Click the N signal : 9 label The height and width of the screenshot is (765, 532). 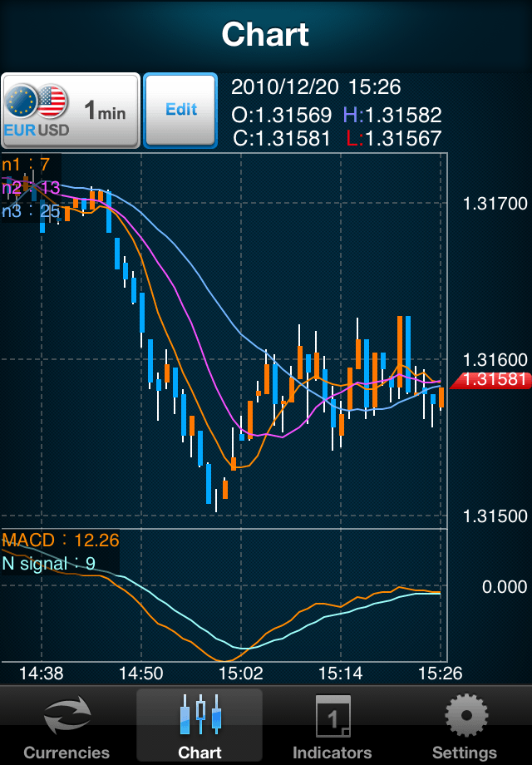[49, 564]
